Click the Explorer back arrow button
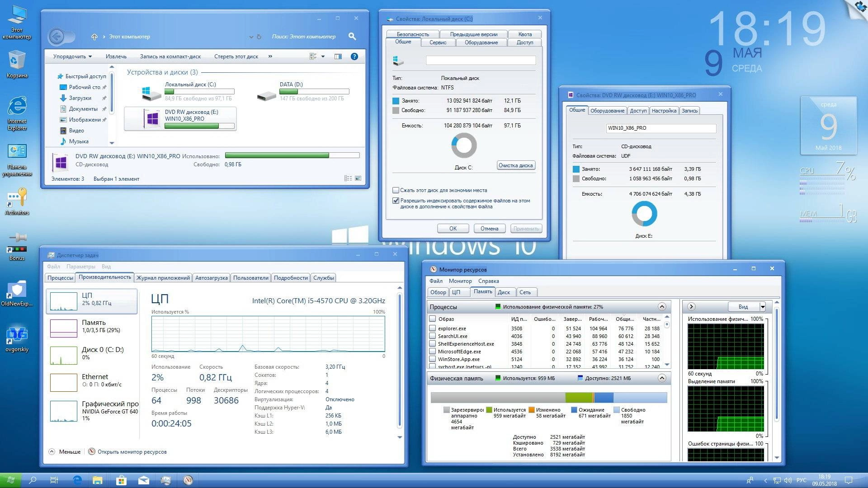This screenshot has height=488, width=868. click(x=57, y=37)
